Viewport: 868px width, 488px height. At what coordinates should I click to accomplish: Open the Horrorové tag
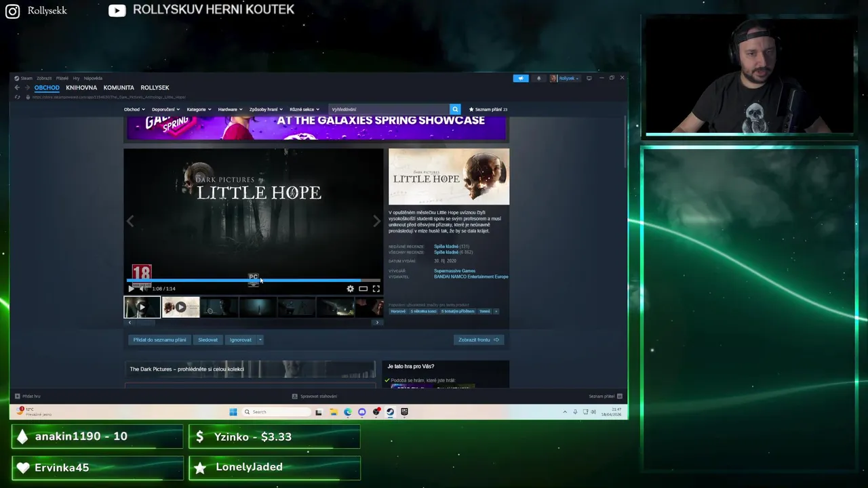[398, 311]
